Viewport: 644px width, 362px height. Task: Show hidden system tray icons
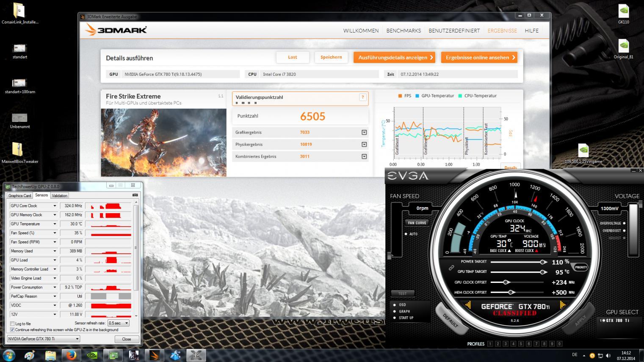(584, 356)
